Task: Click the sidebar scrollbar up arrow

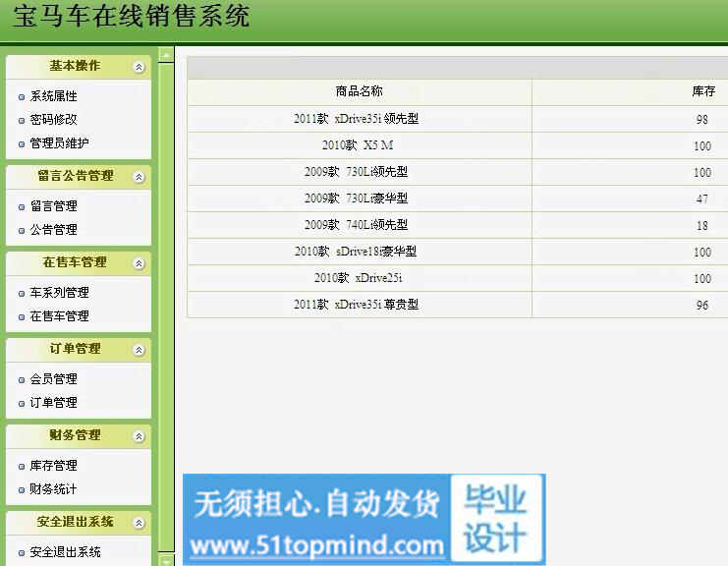Action: point(166,55)
